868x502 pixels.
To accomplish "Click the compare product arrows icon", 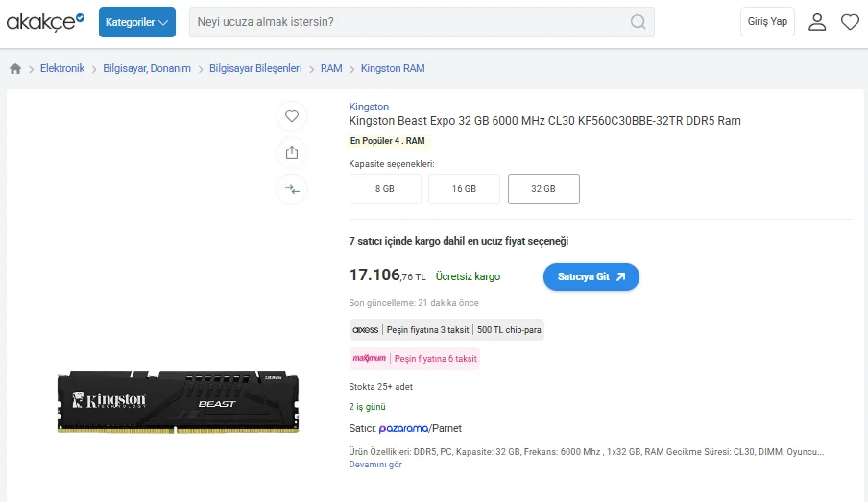I will click(292, 189).
